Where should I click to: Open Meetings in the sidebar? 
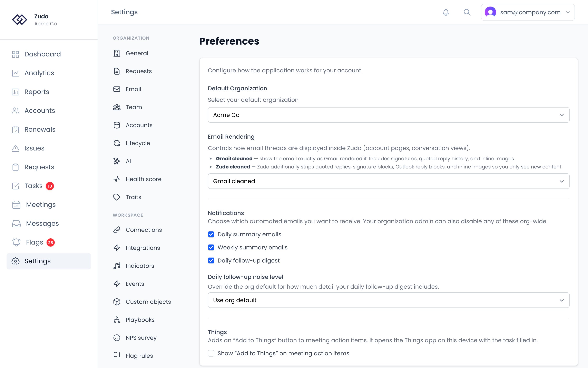[x=49, y=205]
